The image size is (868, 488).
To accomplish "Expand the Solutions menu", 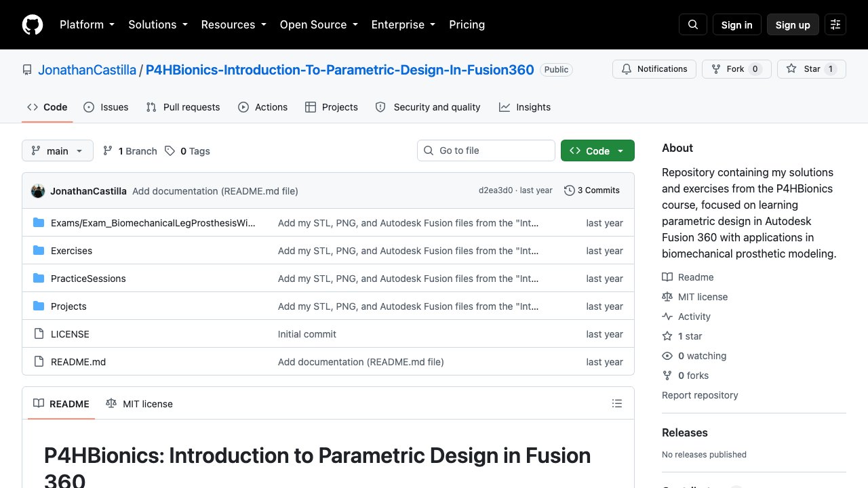I will (158, 24).
